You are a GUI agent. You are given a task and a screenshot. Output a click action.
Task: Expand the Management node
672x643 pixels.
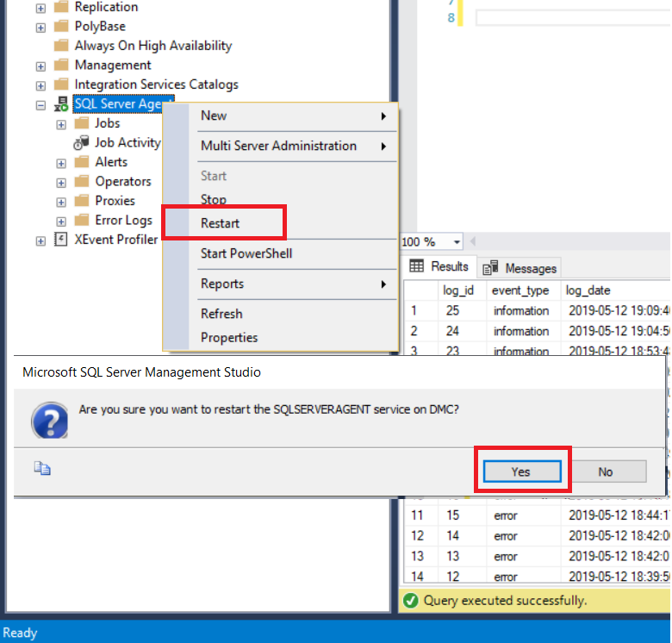click(x=40, y=66)
